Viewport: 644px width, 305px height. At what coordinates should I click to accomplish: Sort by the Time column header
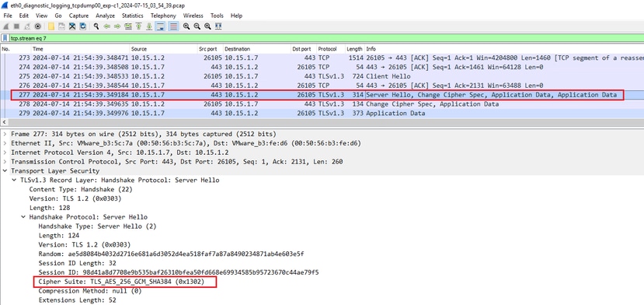(81, 49)
